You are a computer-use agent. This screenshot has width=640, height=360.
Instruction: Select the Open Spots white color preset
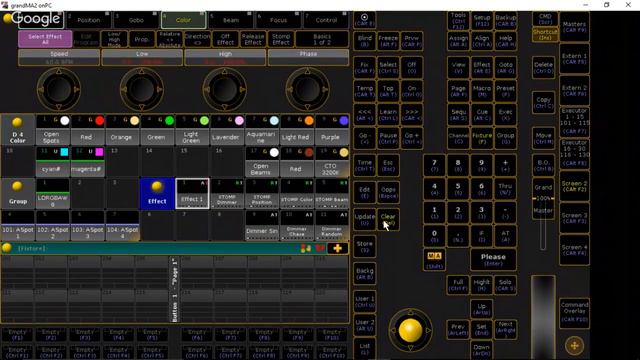52,130
